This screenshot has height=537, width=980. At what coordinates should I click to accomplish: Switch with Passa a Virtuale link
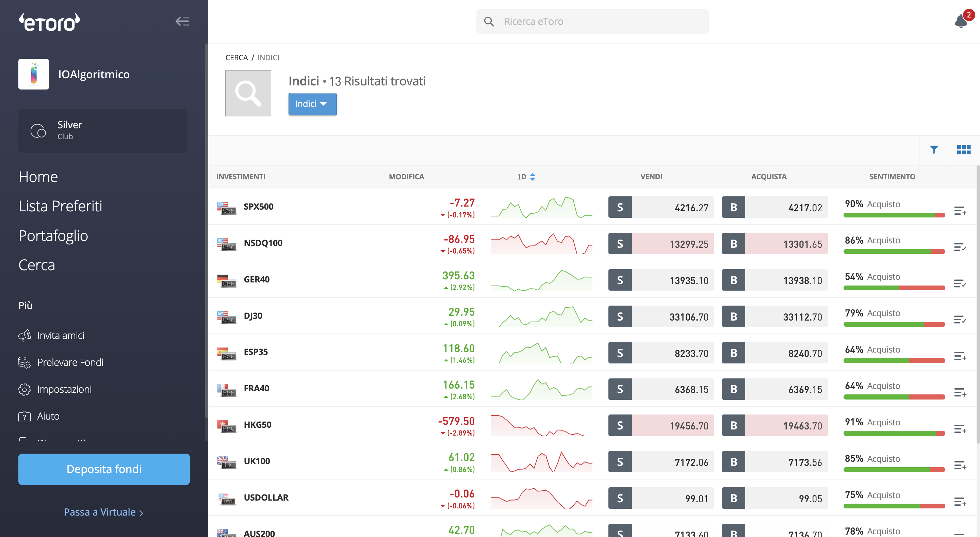pos(103,512)
